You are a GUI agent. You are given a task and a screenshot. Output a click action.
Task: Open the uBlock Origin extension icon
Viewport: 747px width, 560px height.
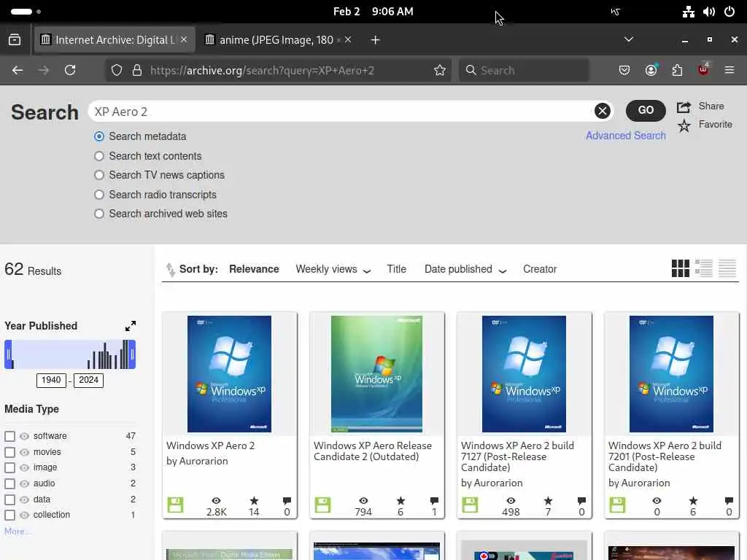(703, 69)
